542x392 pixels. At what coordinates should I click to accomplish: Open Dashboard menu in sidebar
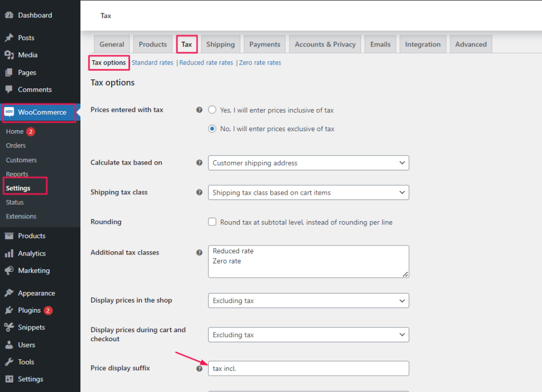tap(35, 15)
